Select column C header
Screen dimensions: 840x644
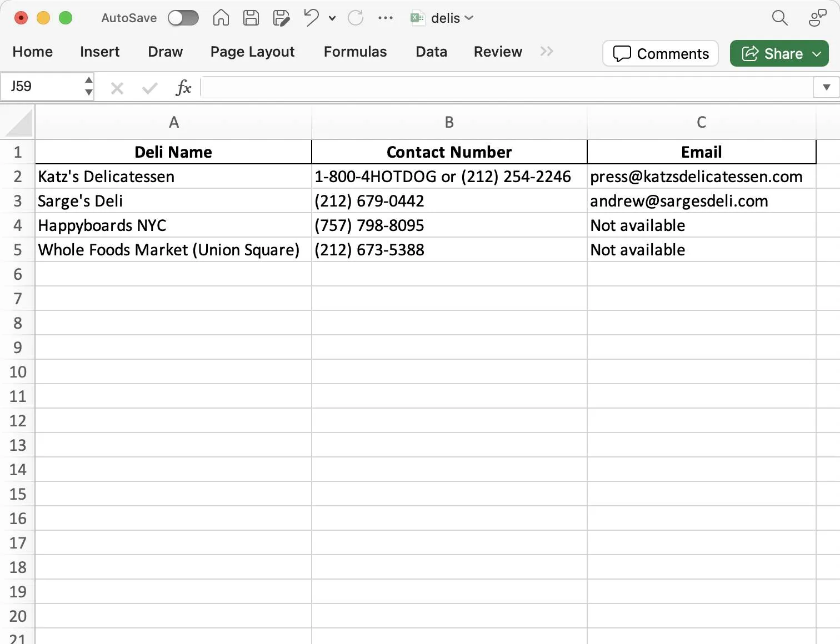tap(702, 122)
